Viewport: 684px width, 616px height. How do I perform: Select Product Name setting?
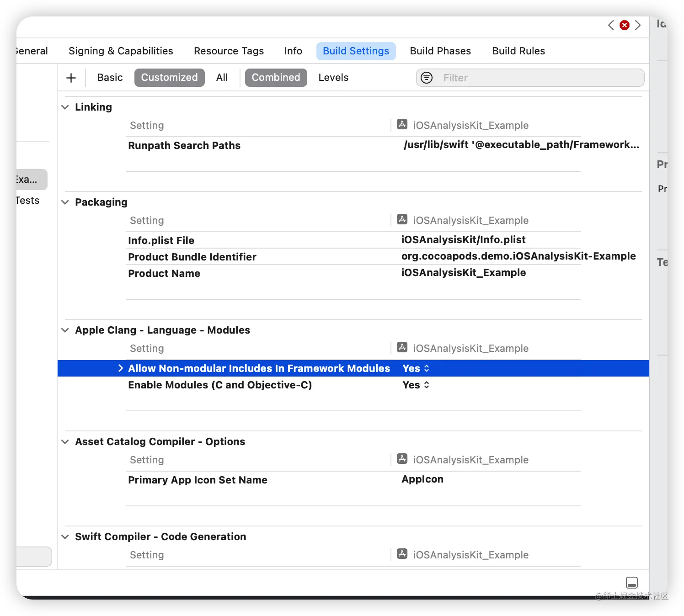click(x=164, y=273)
